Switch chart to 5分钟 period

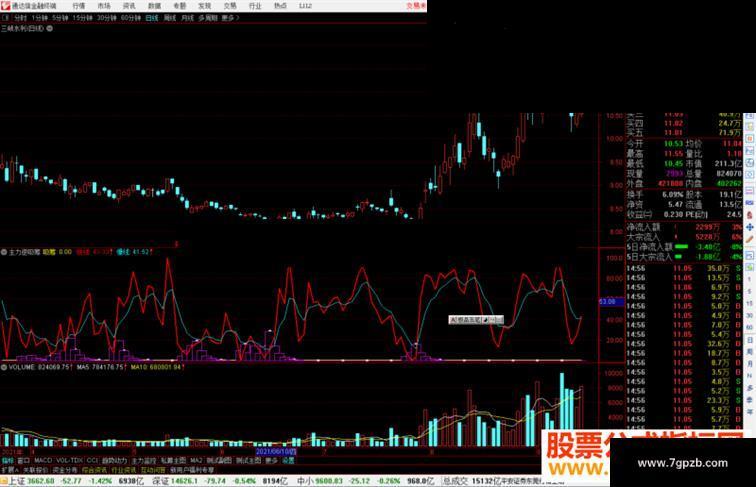(x=60, y=18)
